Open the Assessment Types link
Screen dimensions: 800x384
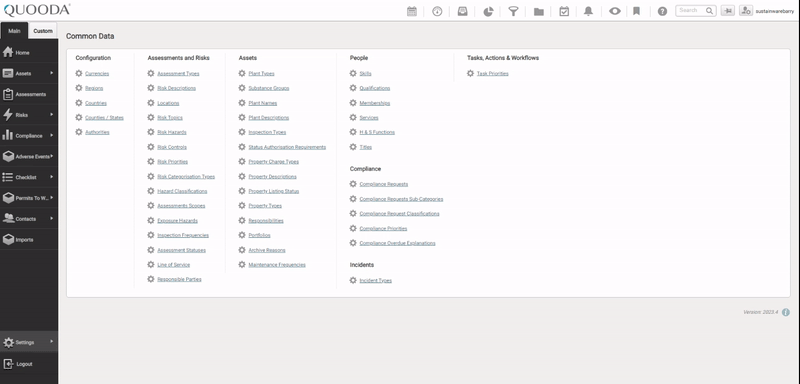pos(178,73)
